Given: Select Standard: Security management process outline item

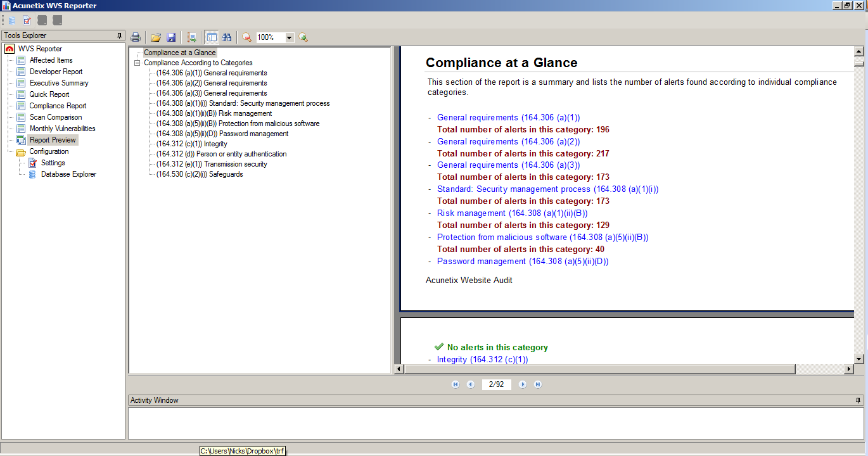Looking at the screenshot, I should (243, 103).
